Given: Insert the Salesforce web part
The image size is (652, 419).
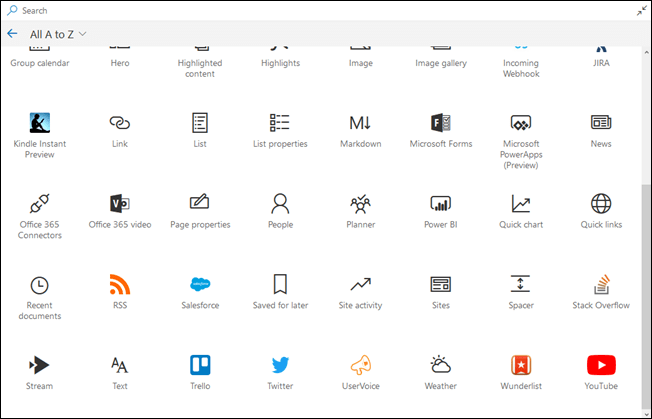Looking at the screenshot, I should (200, 285).
